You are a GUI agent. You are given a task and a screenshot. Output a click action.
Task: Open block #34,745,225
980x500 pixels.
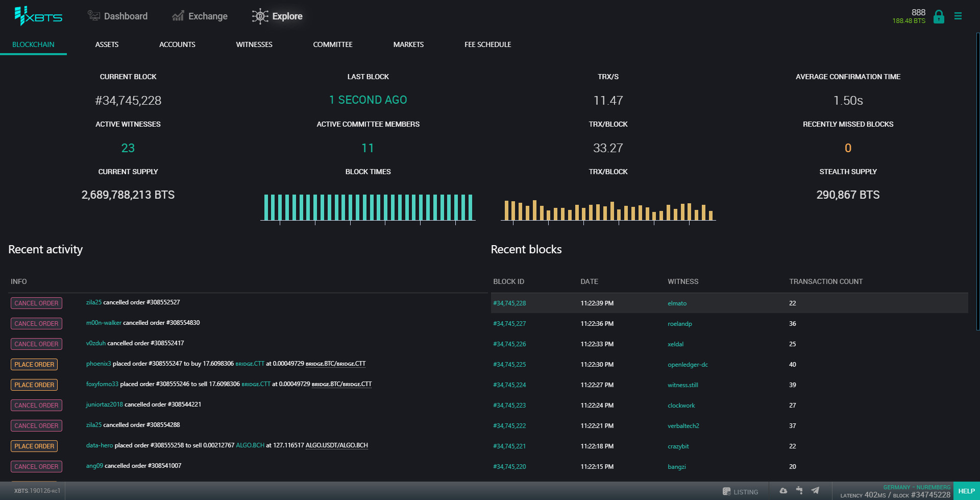(509, 364)
